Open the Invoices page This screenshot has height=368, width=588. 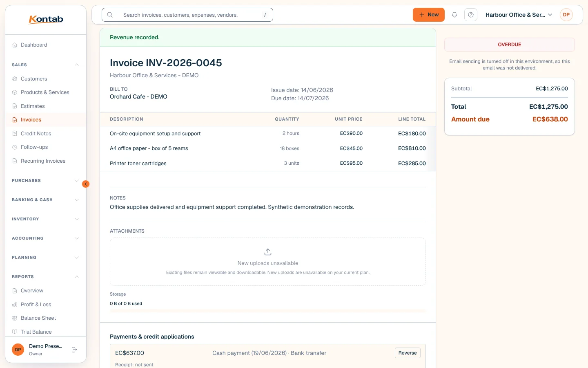tap(45, 120)
